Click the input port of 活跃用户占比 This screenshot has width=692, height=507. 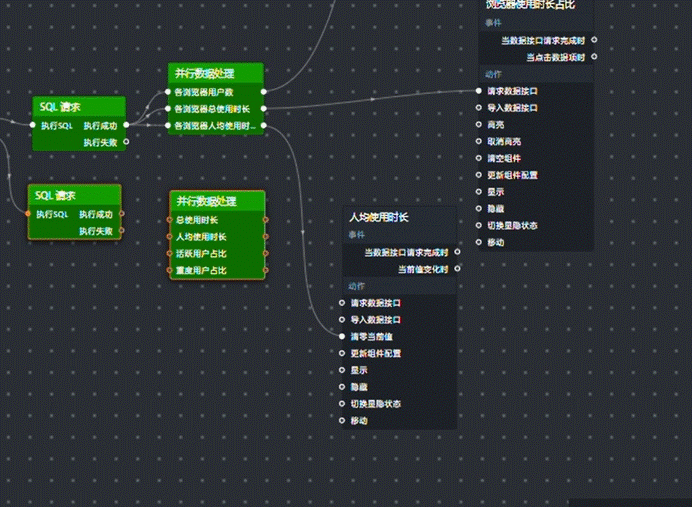tap(169, 253)
